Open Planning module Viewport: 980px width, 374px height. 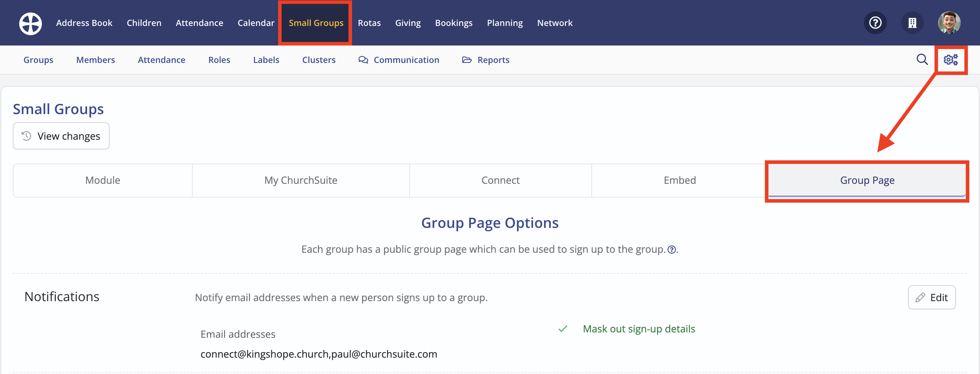[x=505, y=23]
